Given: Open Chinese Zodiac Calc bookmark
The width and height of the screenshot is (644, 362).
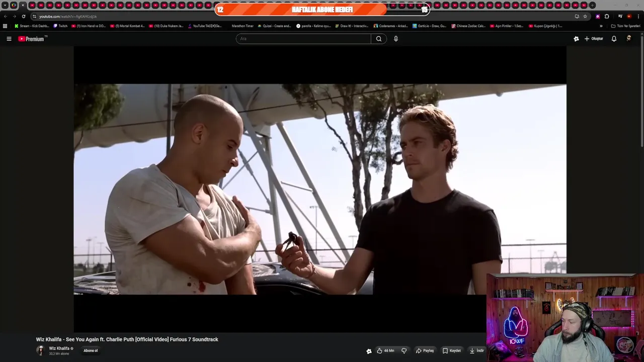Looking at the screenshot, I should (x=468, y=26).
